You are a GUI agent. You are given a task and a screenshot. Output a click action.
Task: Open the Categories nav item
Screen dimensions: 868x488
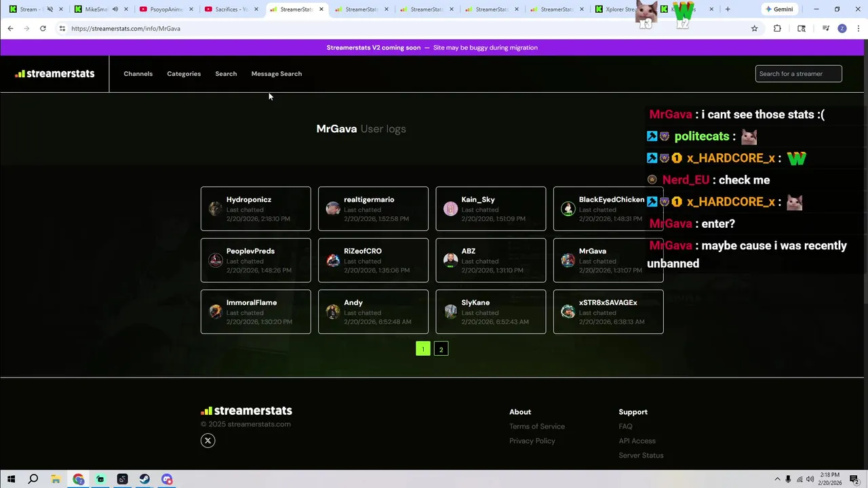(x=184, y=74)
